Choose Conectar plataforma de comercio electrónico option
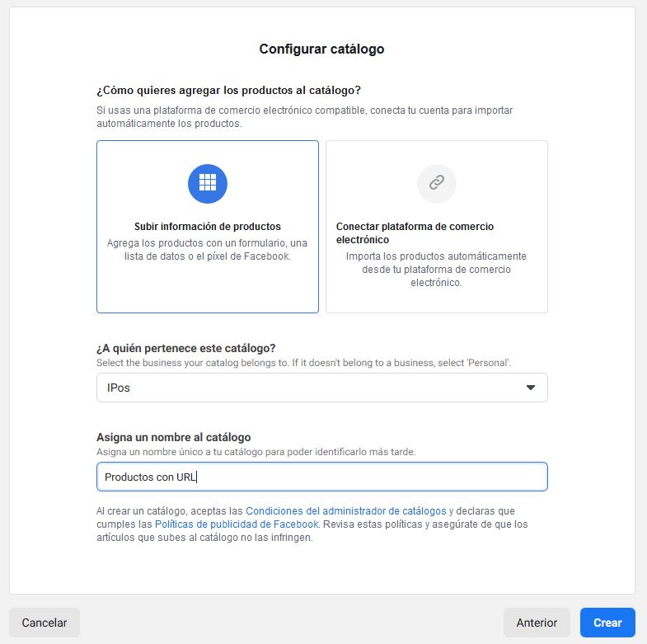The image size is (647, 644). 437,227
